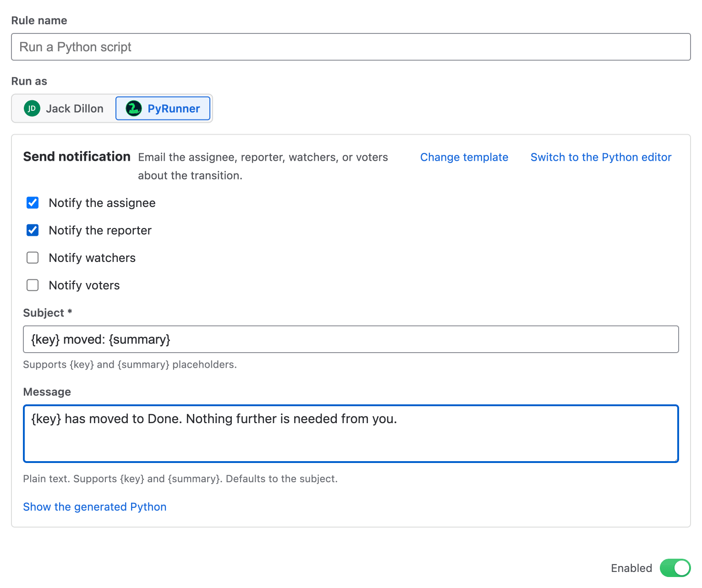The width and height of the screenshot is (702, 588).
Task: Click the 'Message' field label
Action: 47,392
